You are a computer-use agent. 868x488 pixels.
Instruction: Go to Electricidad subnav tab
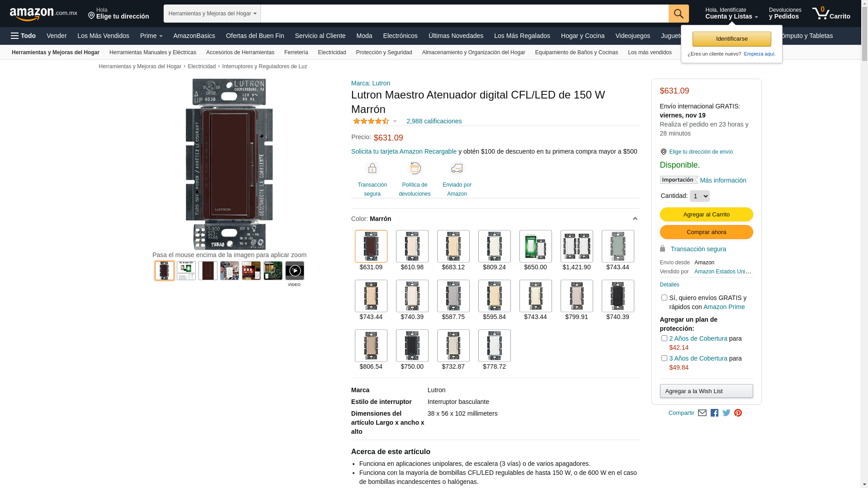[x=332, y=52]
